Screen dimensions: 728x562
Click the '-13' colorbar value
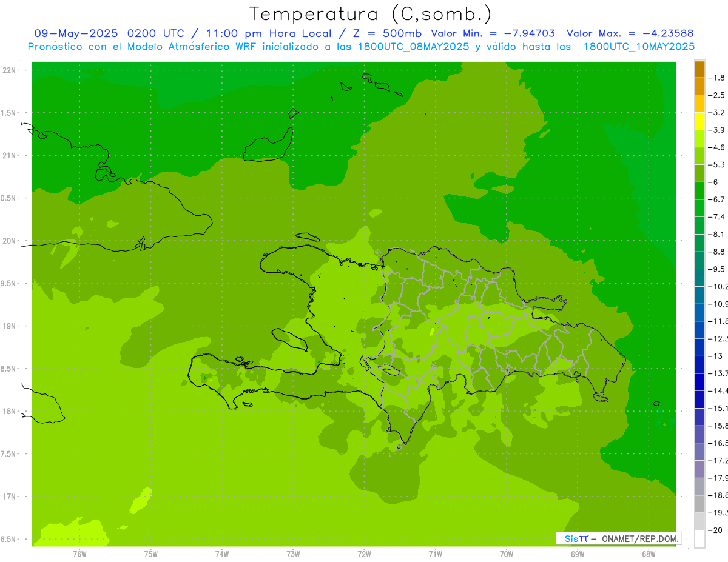point(715,356)
